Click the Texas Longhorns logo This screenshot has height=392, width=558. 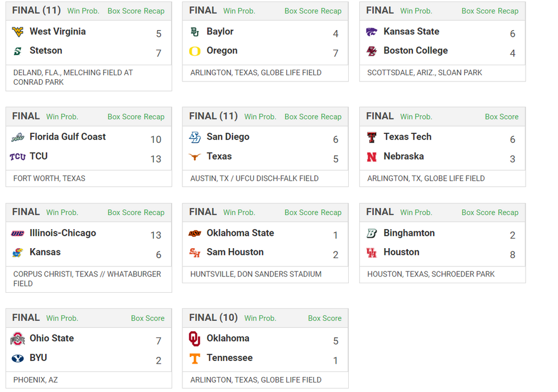click(195, 157)
